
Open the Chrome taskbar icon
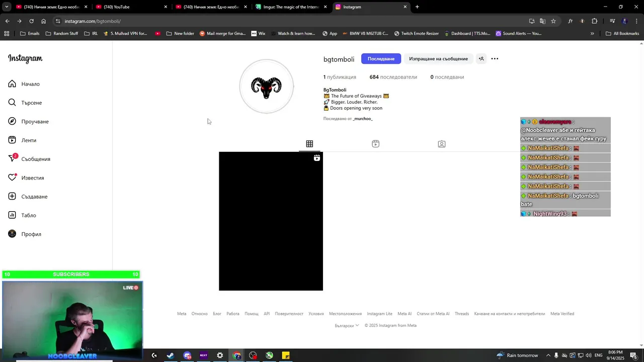point(237,355)
